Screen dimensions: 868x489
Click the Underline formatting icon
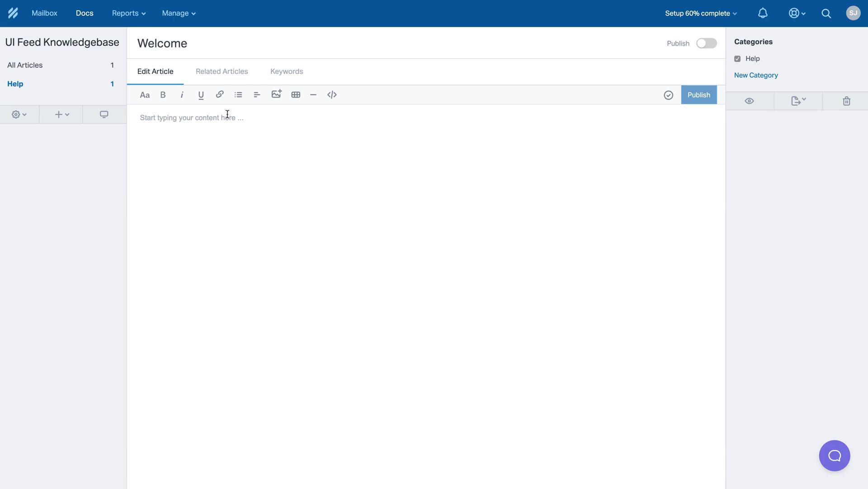click(200, 95)
